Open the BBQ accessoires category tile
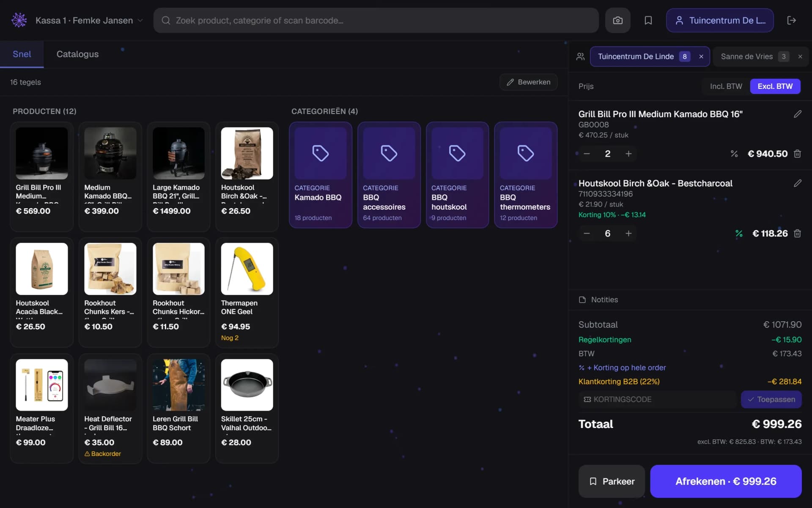The image size is (812, 508). point(389,175)
